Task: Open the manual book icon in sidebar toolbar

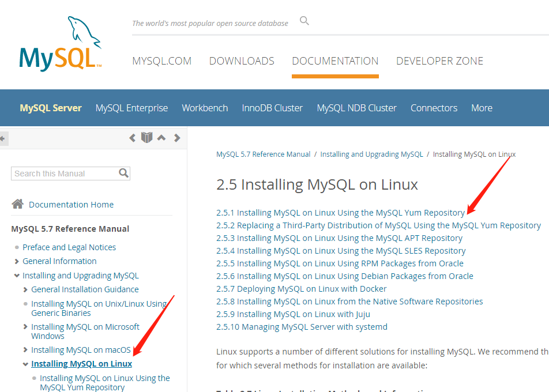Action: coord(146,138)
